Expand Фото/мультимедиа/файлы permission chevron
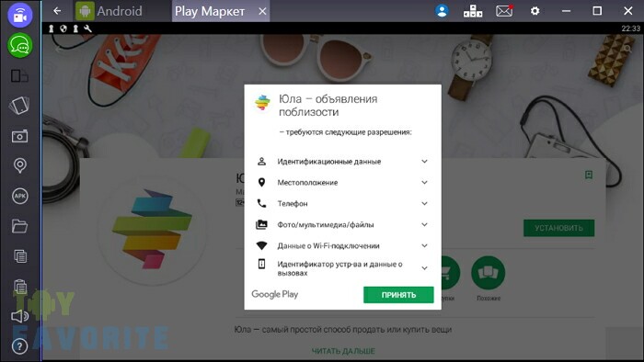This screenshot has width=644, height=362. pyautogui.click(x=424, y=225)
